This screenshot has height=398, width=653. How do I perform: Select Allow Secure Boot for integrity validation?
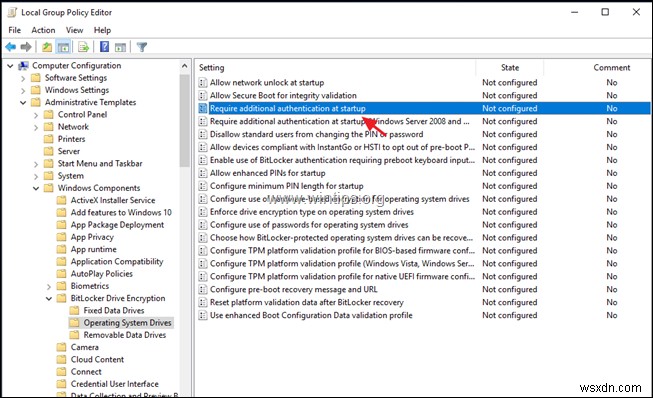pos(283,95)
